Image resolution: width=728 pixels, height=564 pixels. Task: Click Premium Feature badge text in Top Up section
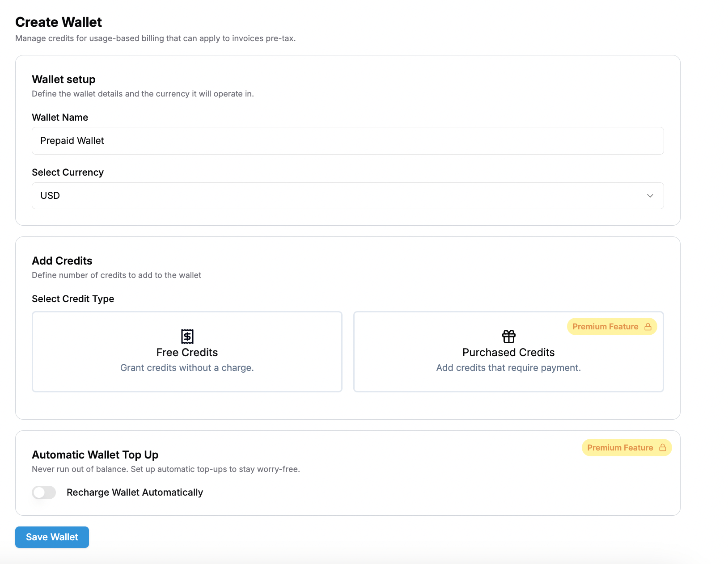click(620, 447)
